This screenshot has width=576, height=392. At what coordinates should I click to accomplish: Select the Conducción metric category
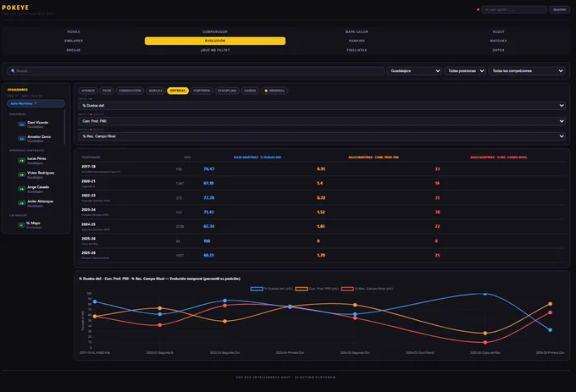[x=130, y=91]
